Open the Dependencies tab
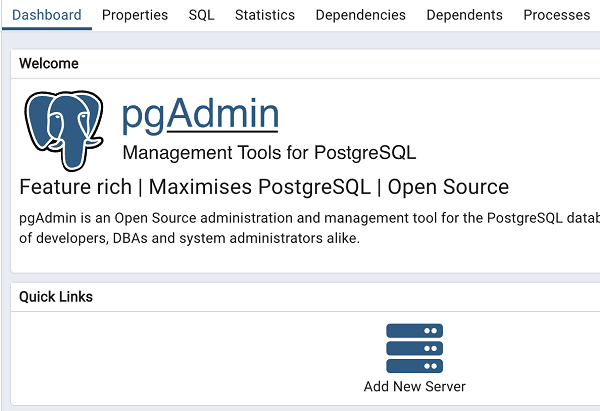This screenshot has width=600, height=411. click(360, 15)
